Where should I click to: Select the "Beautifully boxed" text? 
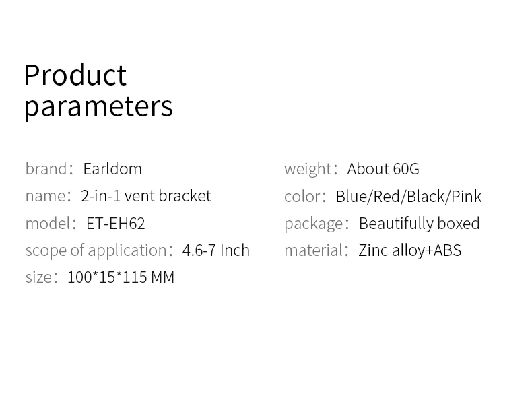419,223
